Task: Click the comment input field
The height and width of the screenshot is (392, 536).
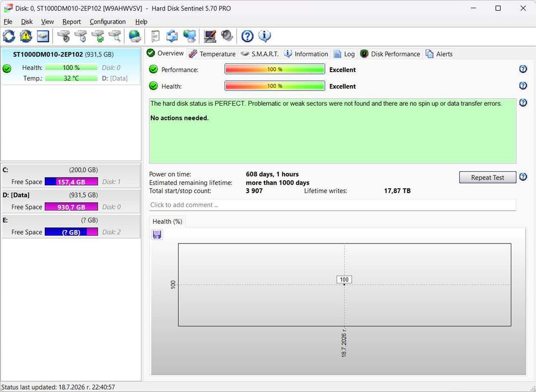Action: click(332, 205)
